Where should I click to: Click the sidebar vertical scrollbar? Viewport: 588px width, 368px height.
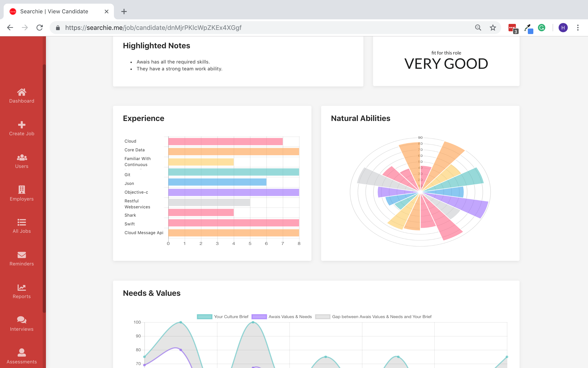coord(44,188)
